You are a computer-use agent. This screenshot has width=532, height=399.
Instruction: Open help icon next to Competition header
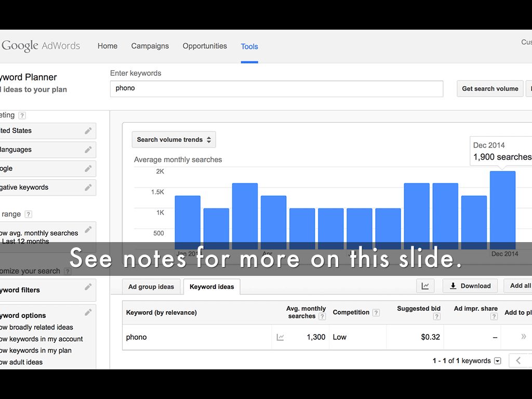376,313
